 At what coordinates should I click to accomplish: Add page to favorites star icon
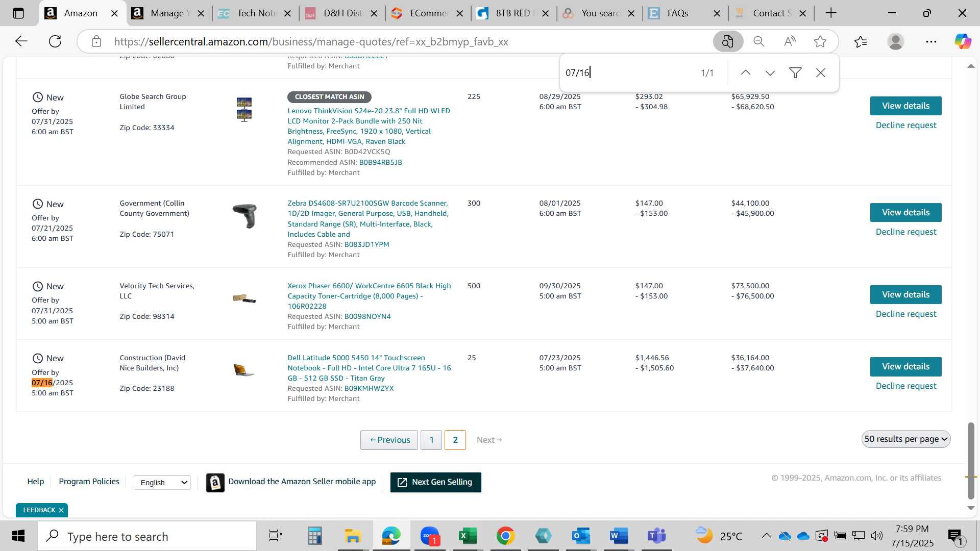[820, 41]
